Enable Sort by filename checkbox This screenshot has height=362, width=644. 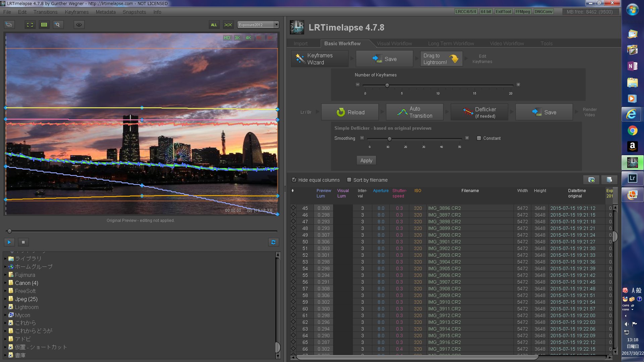[x=349, y=180]
